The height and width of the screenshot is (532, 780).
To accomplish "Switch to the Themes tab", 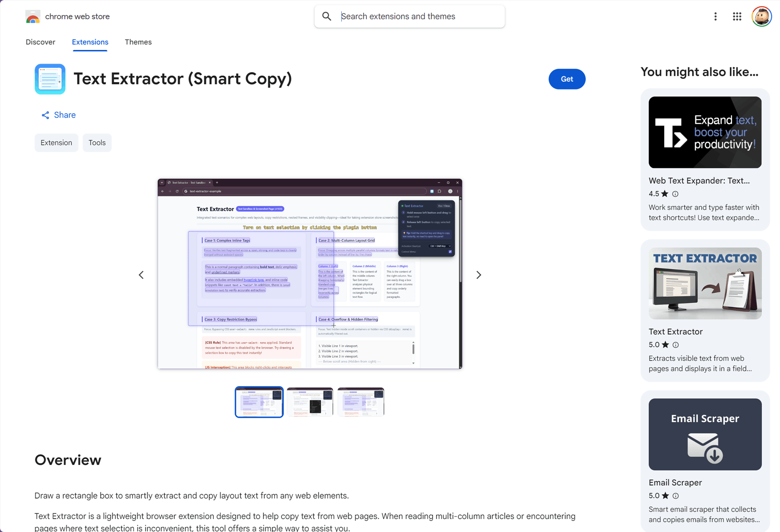I will point(138,42).
